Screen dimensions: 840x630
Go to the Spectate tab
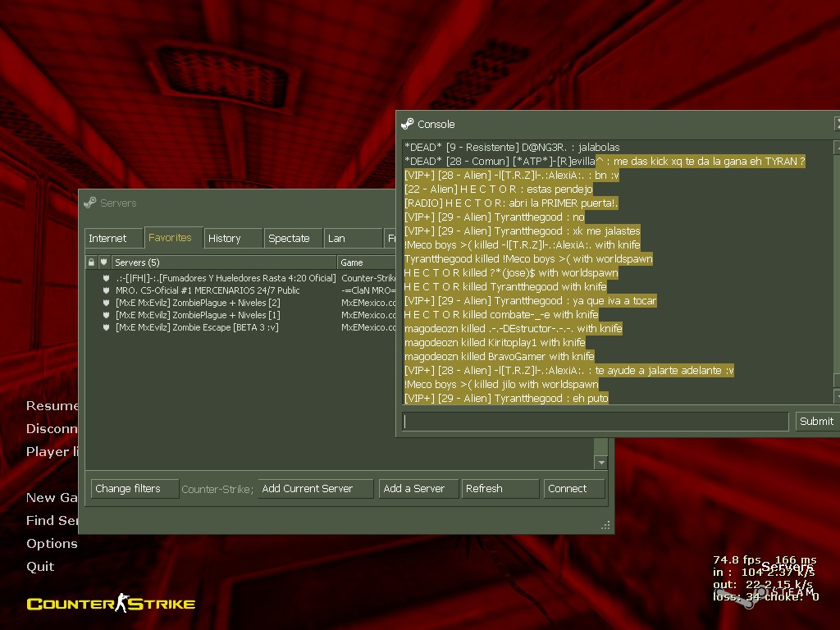coord(293,239)
